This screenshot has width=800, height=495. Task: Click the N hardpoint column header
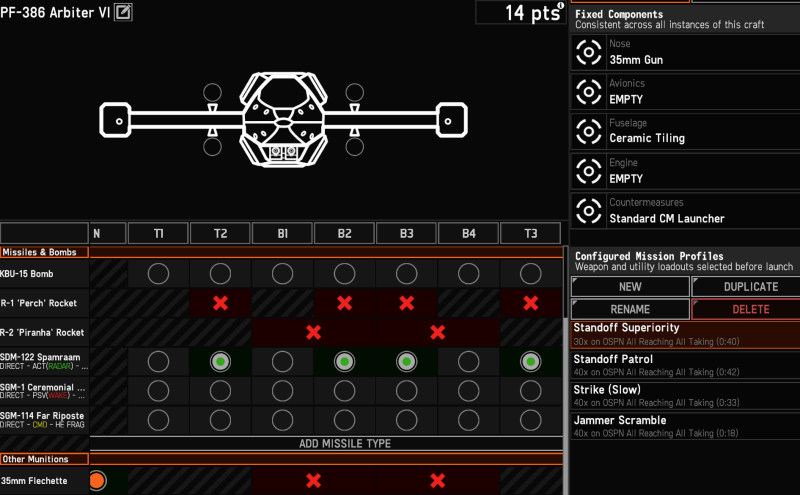[107, 234]
